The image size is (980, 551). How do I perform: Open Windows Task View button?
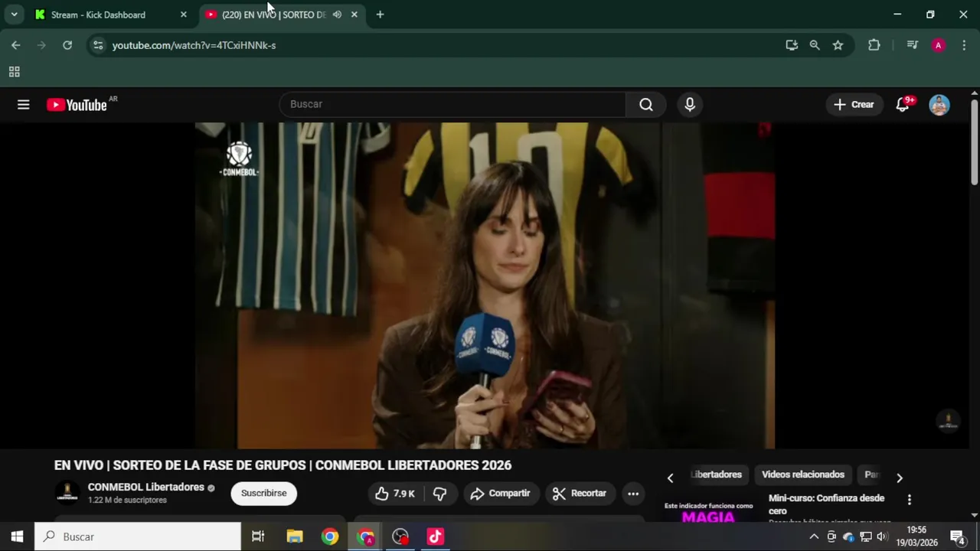tap(258, 536)
